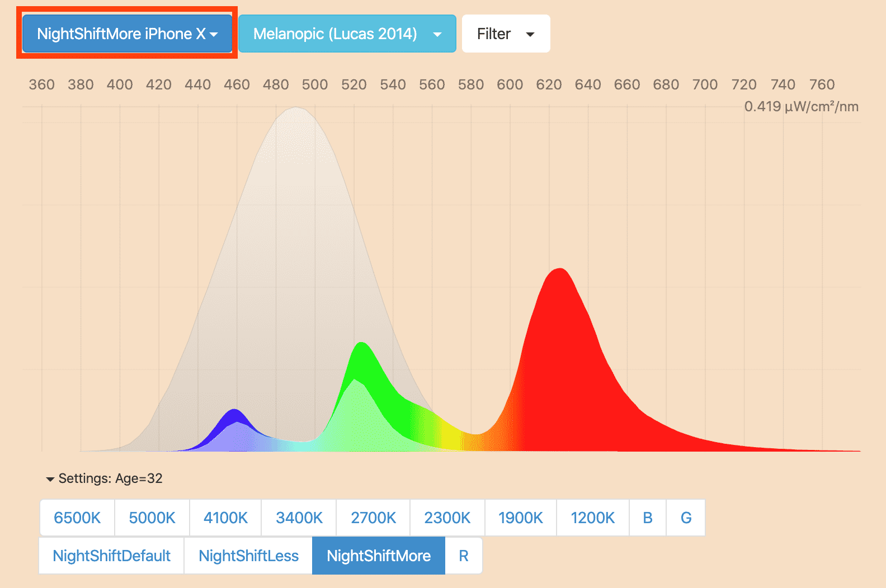Select the G channel button
886x588 pixels.
[686, 518]
